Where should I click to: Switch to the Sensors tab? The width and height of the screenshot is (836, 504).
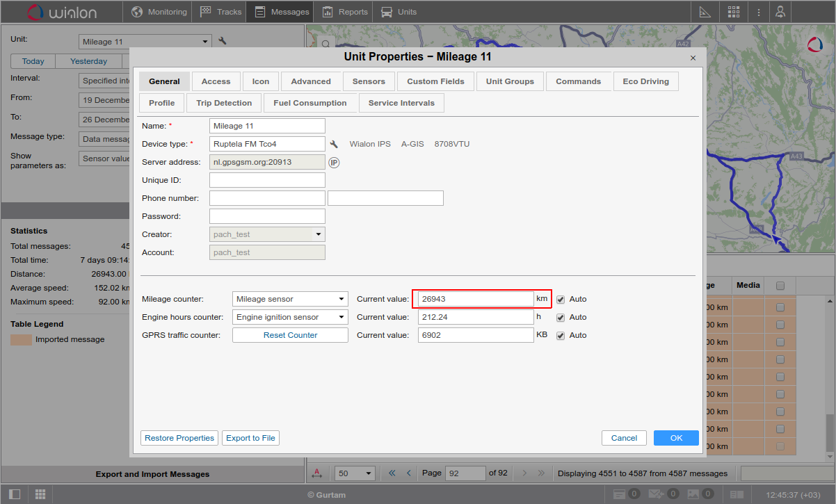point(369,81)
